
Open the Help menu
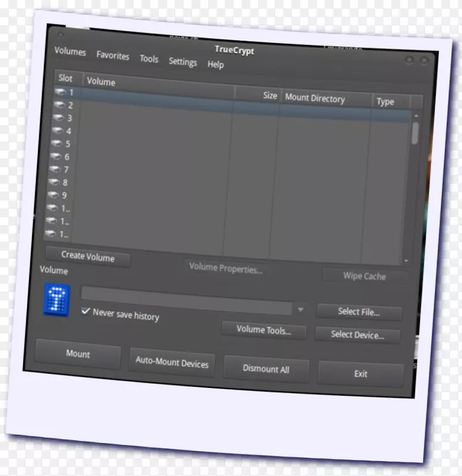point(216,64)
